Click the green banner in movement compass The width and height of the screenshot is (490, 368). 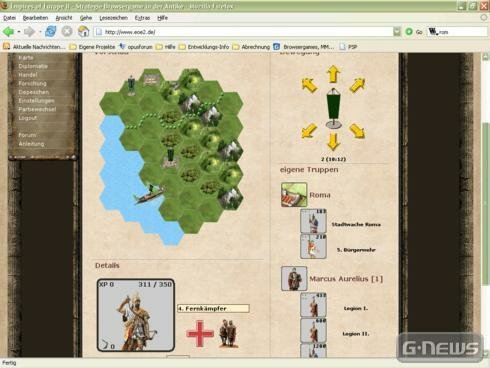[333, 108]
